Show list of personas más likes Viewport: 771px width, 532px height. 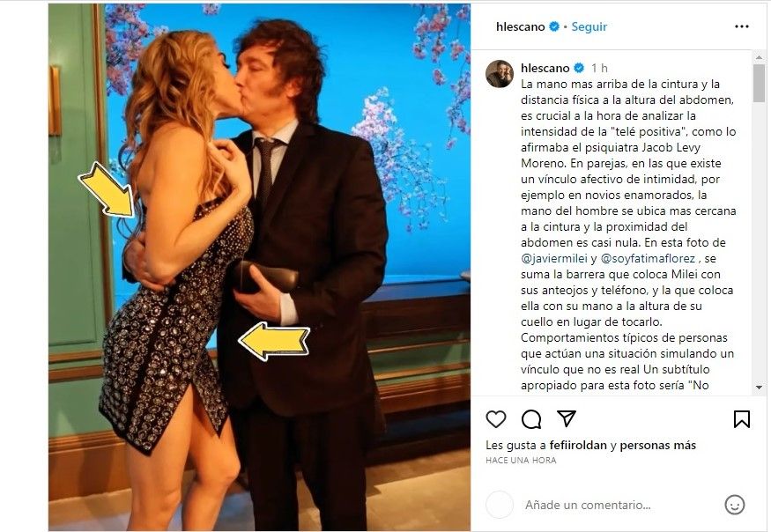tap(658, 446)
